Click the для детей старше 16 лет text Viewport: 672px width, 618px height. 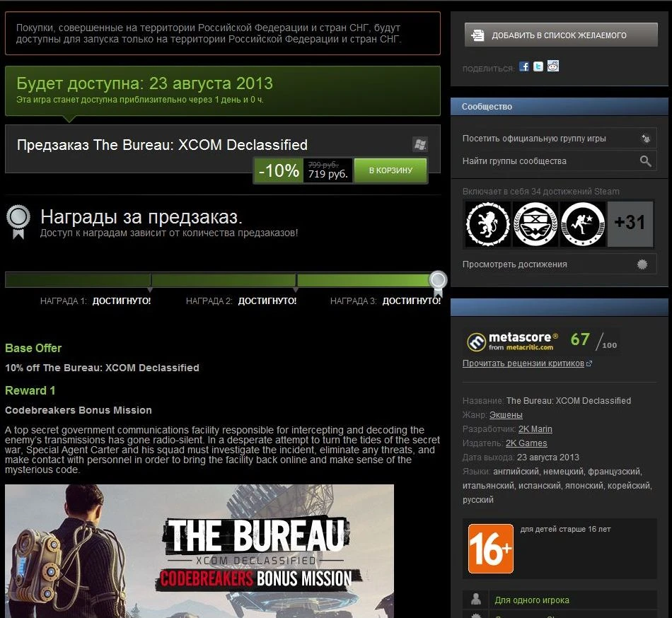pos(565,529)
